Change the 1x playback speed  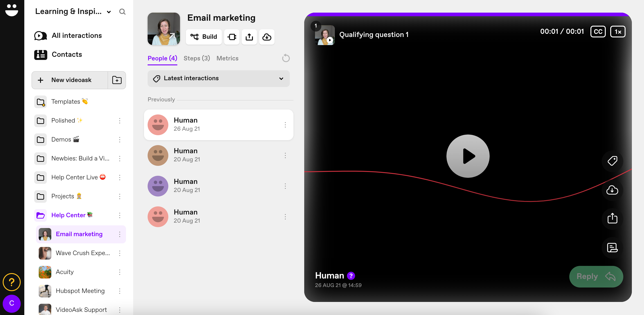[617, 32]
